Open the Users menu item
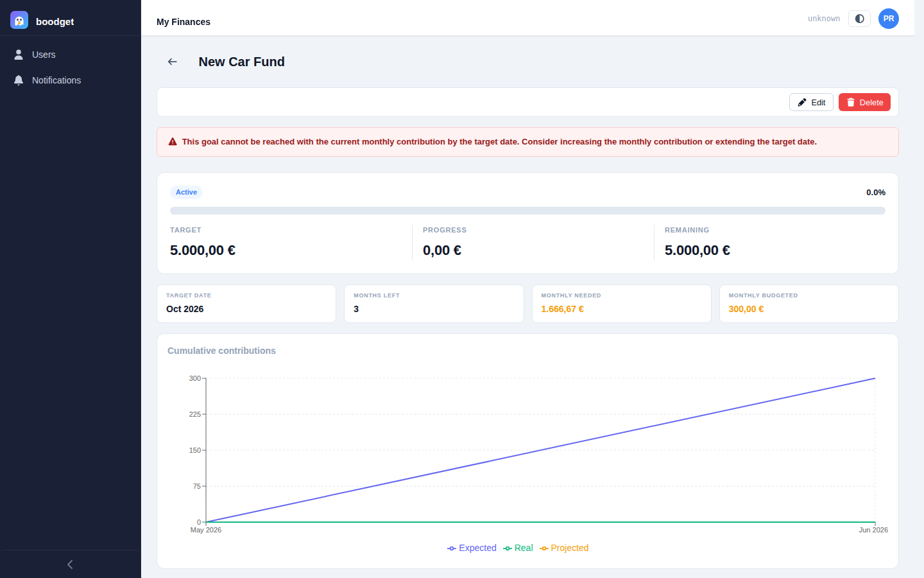924x578 pixels. (71, 55)
